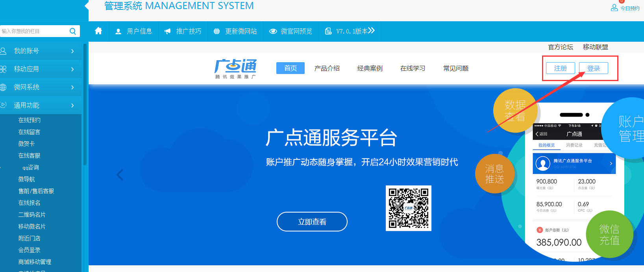Image resolution: width=644 pixels, height=272 pixels.
Task: Open 微导航 in the sidebar
Action: coord(26,179)
